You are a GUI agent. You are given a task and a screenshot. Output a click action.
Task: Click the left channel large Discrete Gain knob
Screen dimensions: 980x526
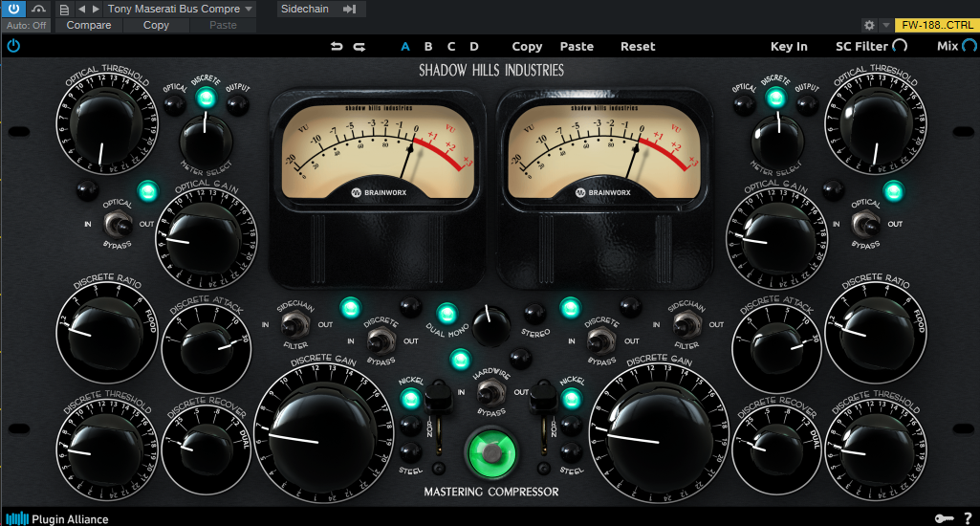point(324,433)
